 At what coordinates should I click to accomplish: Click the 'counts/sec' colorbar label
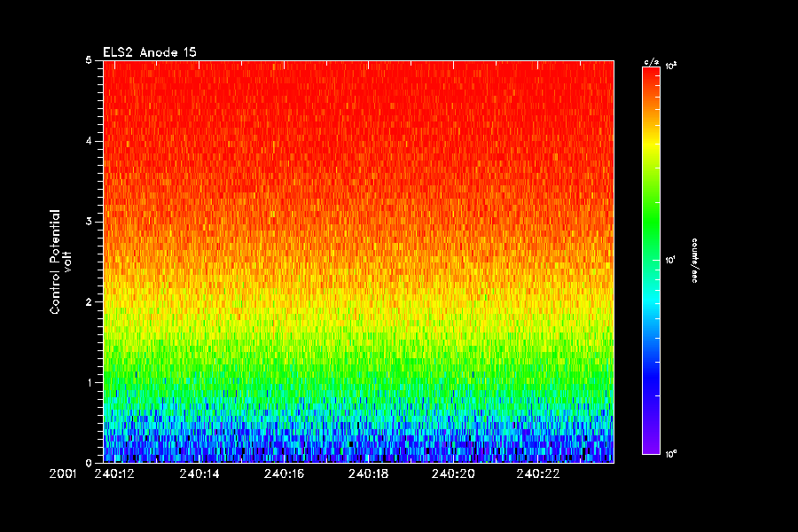pos(694,260)
